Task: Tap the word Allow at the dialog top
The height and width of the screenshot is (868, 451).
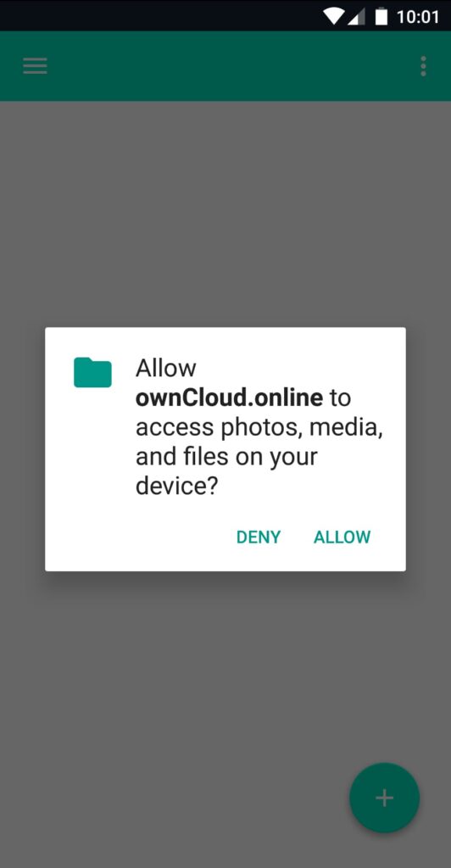Action: pyautogui.click(x=166, y=368)
